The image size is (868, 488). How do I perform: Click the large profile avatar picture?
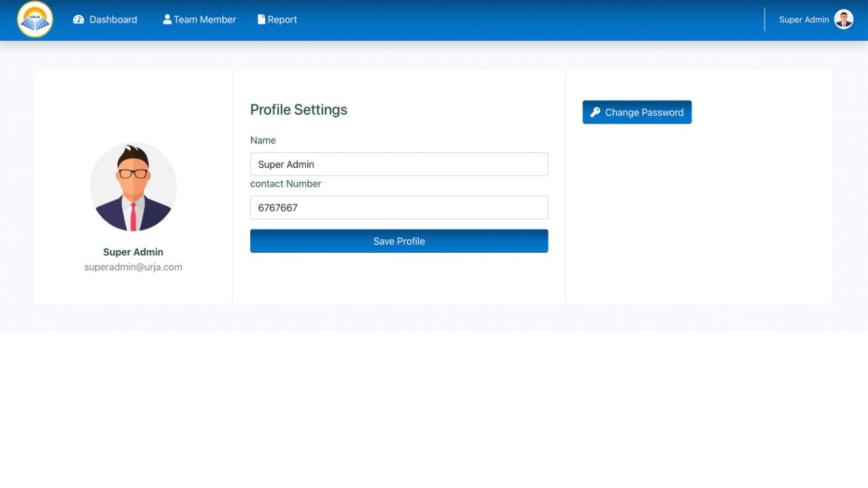pyautogui.click(x=134, y=187)
